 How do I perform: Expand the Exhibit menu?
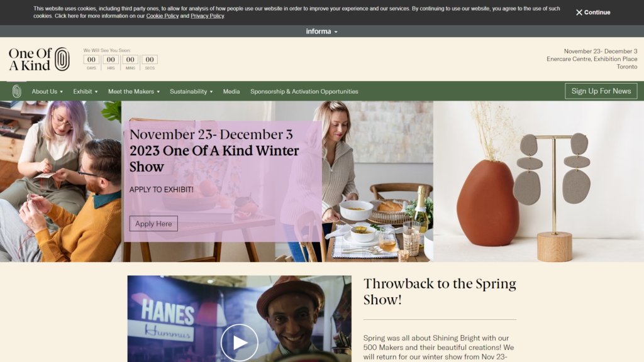click(x=86, y=92)
